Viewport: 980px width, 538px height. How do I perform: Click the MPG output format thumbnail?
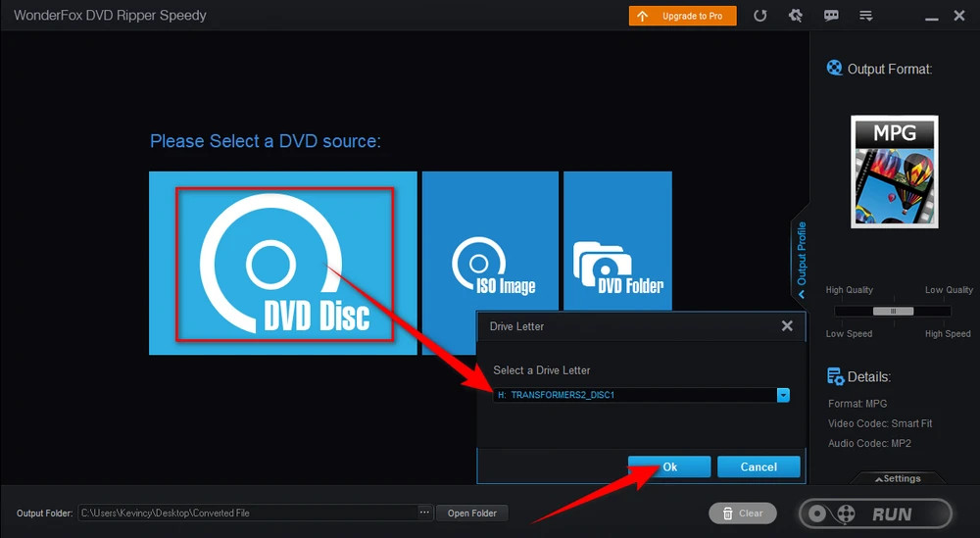pyautogui.click(x=895, y=171)
